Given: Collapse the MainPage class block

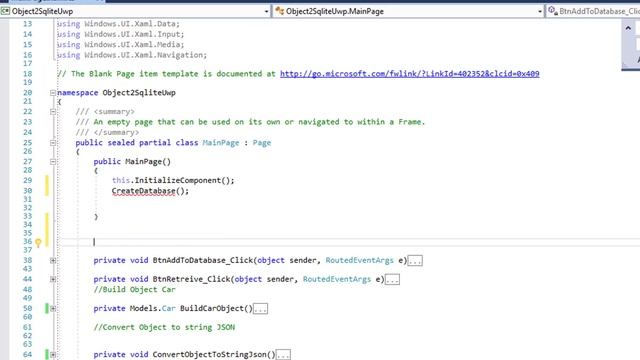Looking at the screenshot, I should coord(53,143).
